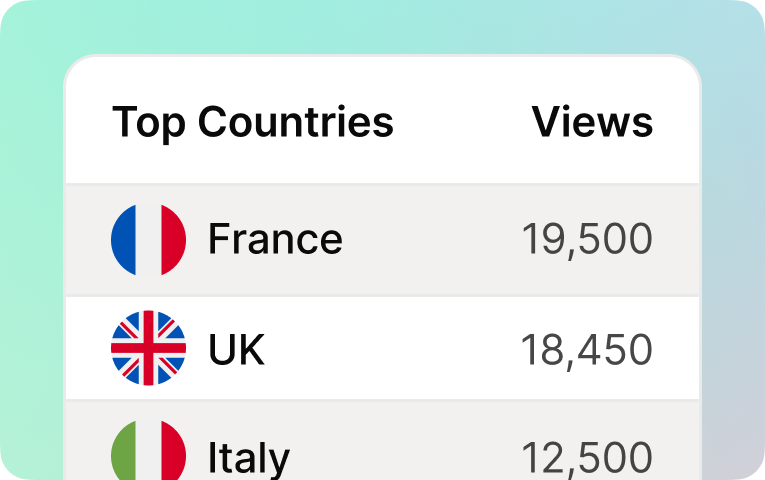
Task: Click the 12,500 views number
Action: point(587,458)
